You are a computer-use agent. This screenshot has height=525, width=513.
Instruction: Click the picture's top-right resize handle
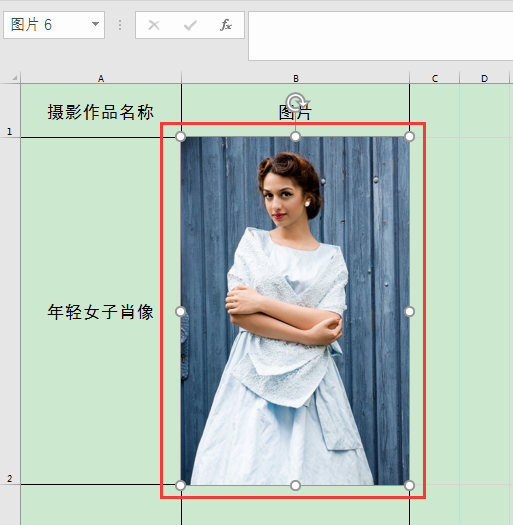point(410,136)
